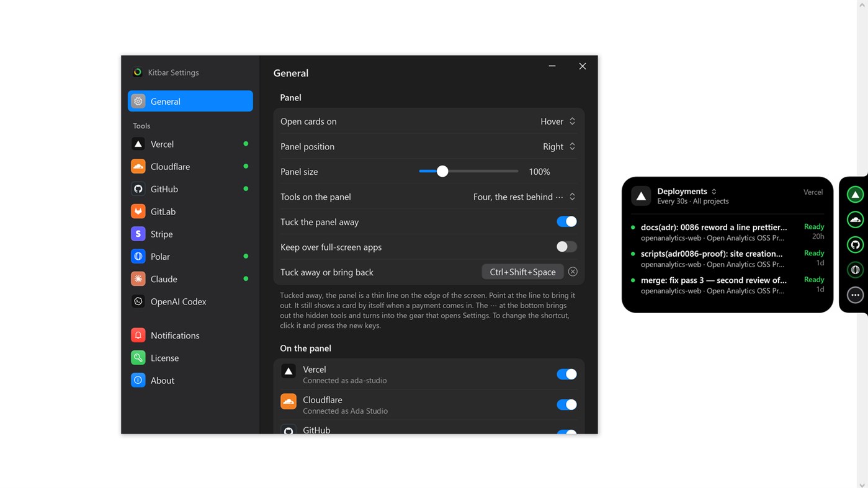Minimize the Kitbar Settings window
This screenshot has width=868, height=488.
click(x=552, y=66)
